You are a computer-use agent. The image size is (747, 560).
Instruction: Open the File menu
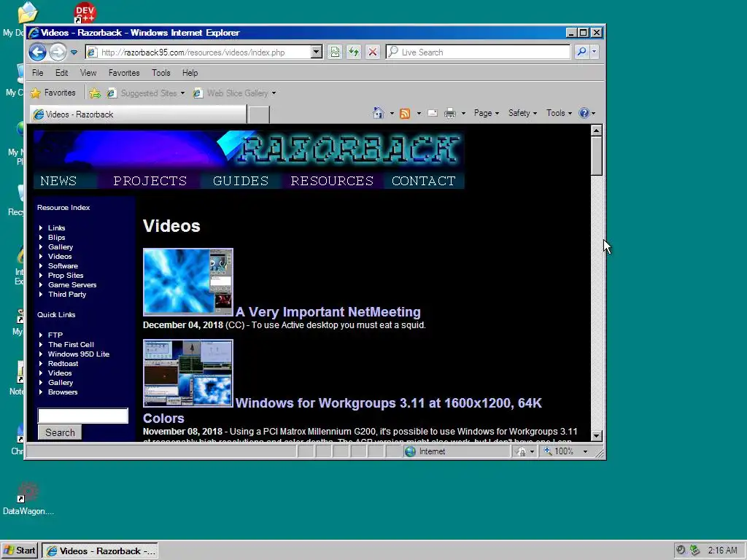click(x=38, y=73)
